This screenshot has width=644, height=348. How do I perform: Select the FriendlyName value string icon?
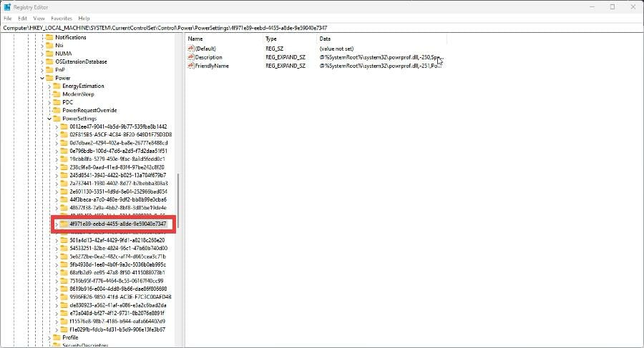pos(190,66)
